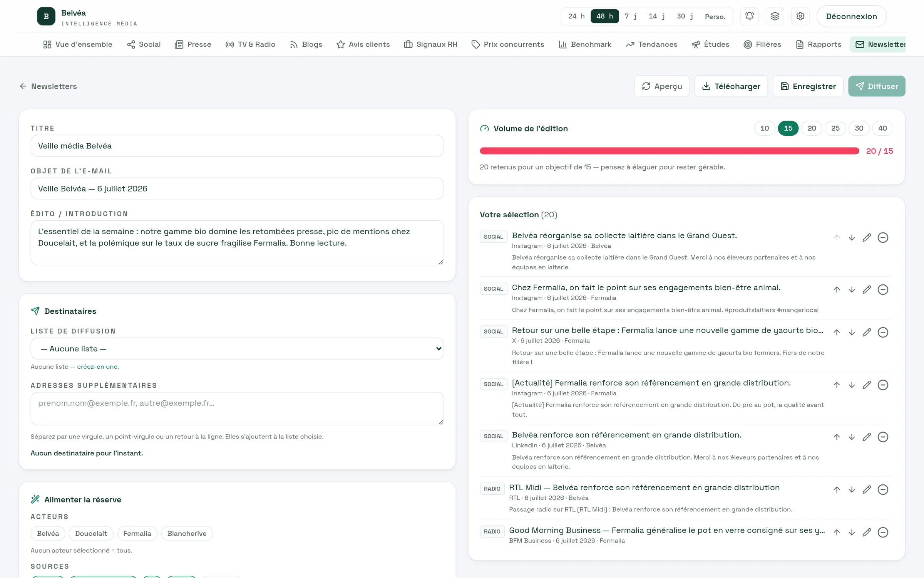Move up the LinkedIn Belvéa référencement item
924x578 pixels.
pyautogui.click(x=837, y=437)
